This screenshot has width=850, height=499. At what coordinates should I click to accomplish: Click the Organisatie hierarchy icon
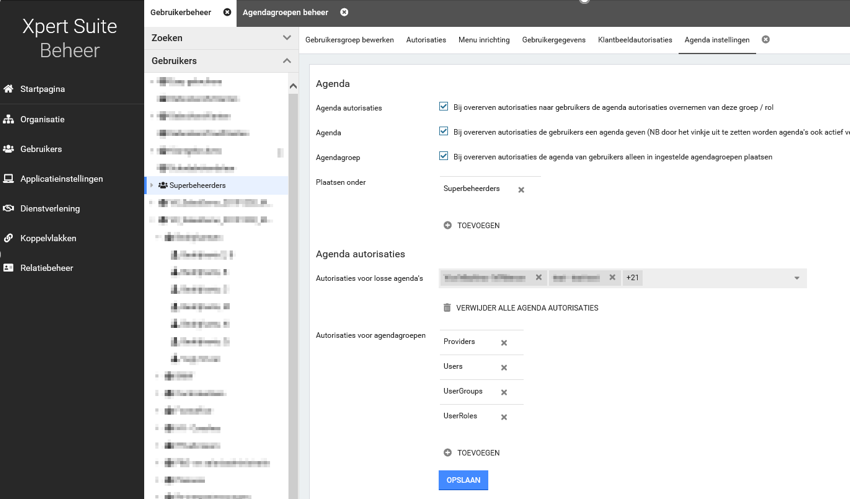click(9, 119)
